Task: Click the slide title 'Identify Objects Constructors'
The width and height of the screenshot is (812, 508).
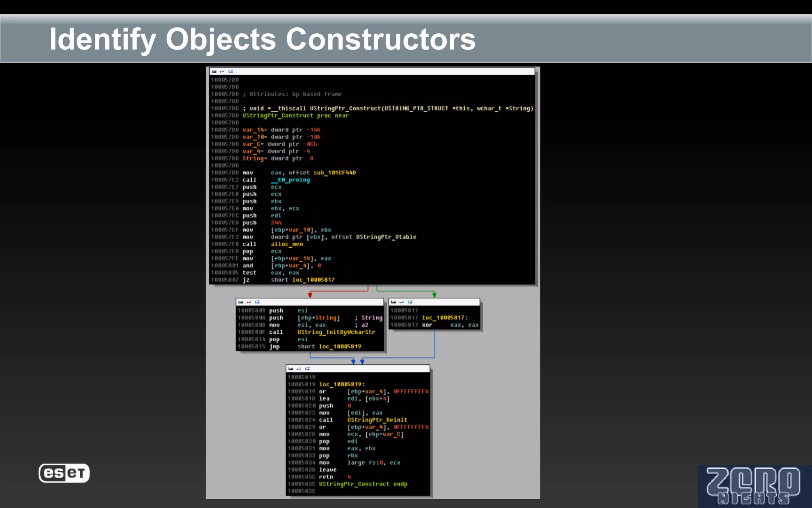Action: tap(262, 39)
